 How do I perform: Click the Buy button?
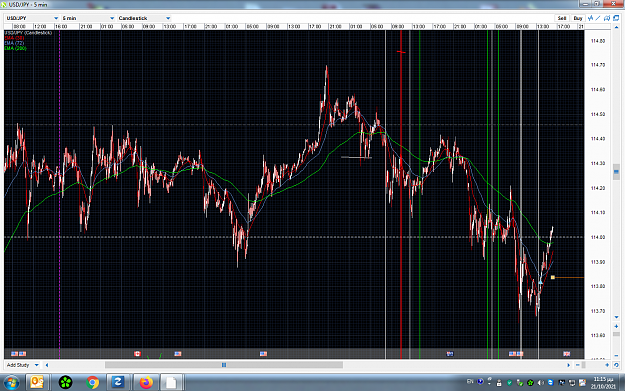tap(578, 18)
